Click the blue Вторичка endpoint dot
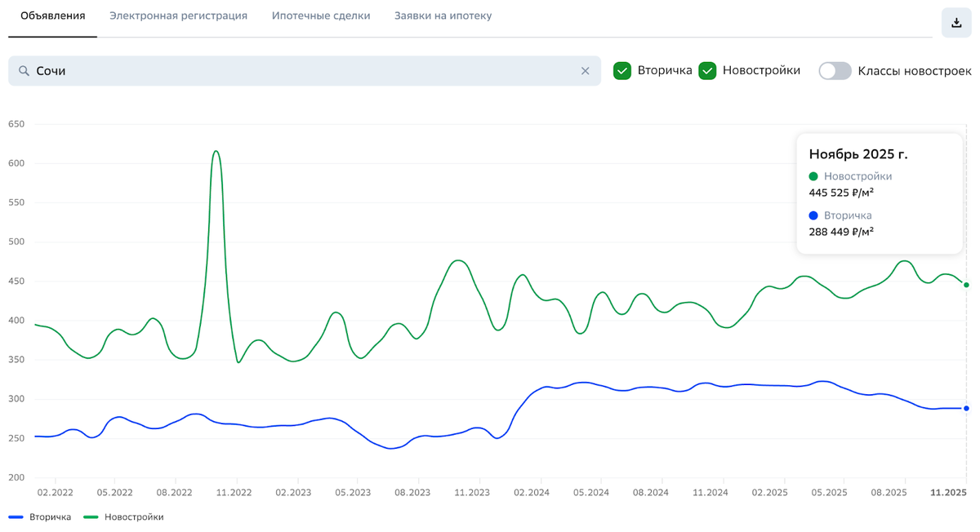 pos(966,408)
